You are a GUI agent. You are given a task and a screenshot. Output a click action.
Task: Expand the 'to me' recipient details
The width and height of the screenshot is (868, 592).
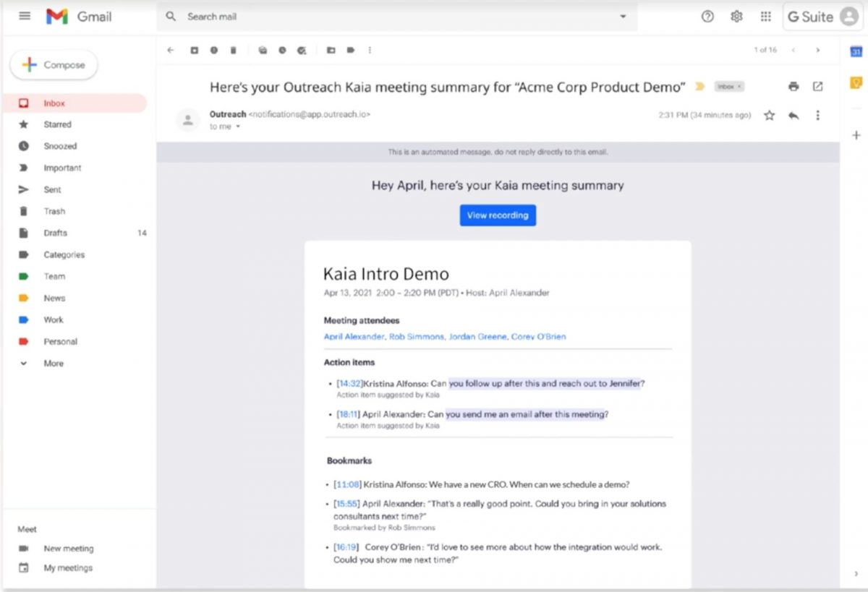(x=237, y=127)
